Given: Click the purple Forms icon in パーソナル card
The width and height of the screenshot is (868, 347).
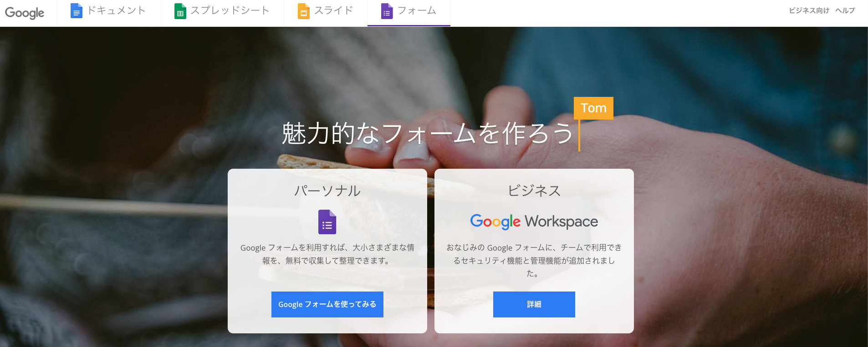Looking at the screenshot, I should point(327,222).
